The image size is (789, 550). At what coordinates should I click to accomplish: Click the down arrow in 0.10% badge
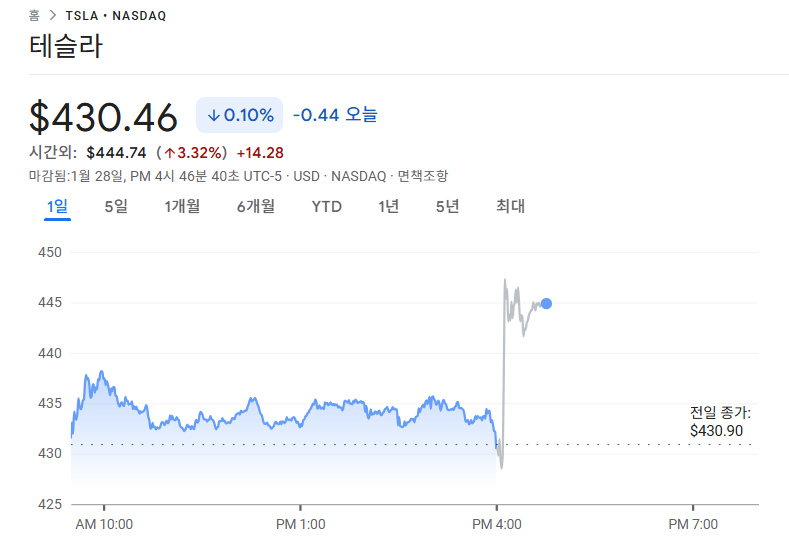click(213, 115)
